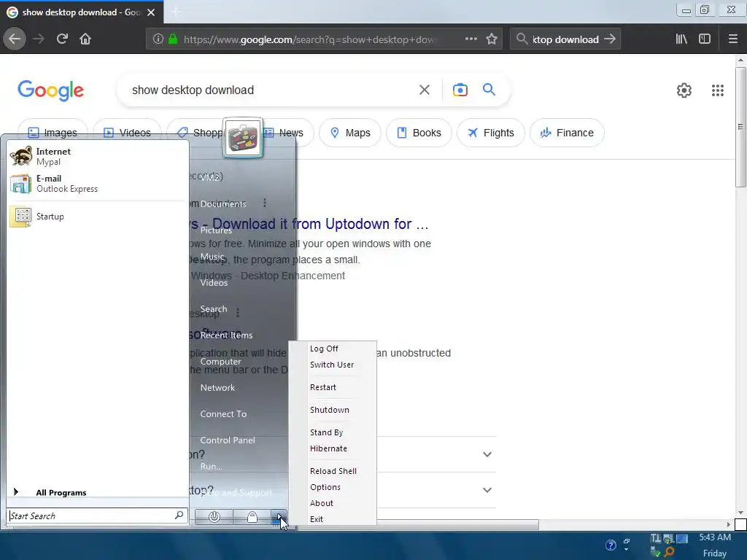
Task: Click the browser search bar go arrow
Action: (x=610, y=39)
